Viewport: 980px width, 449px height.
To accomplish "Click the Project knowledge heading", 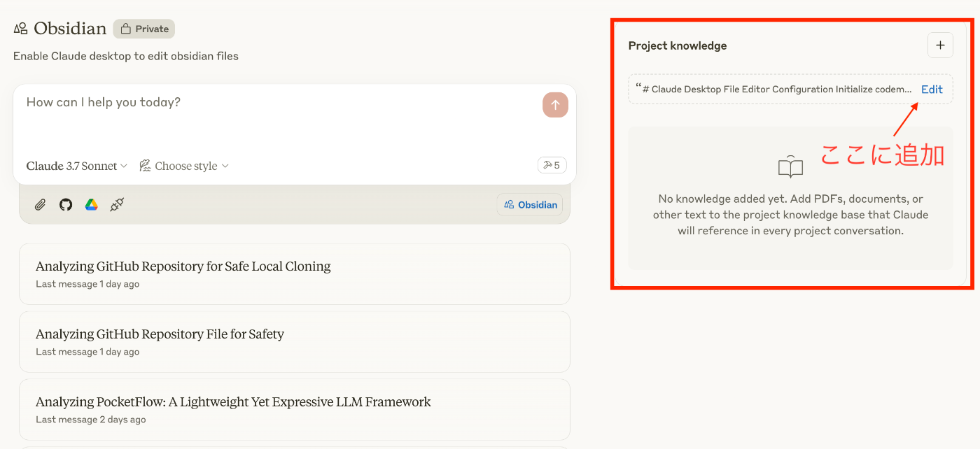I will pos(678,46).
